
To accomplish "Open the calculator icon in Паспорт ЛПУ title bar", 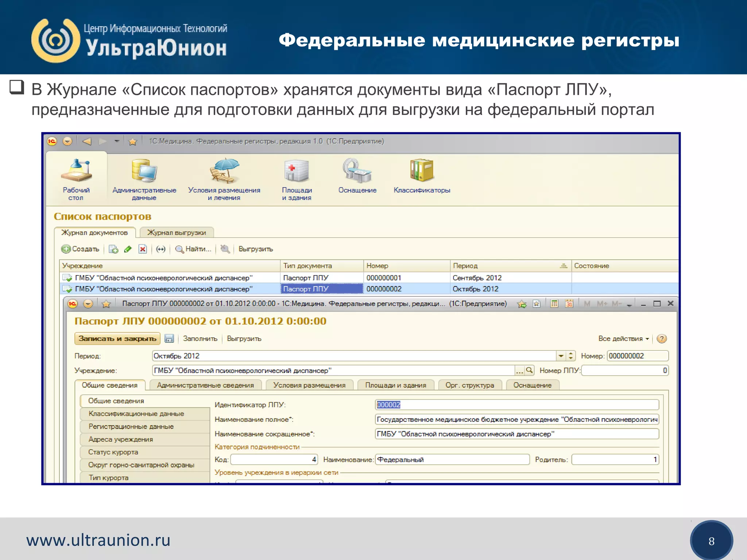I will pos(554,304).
